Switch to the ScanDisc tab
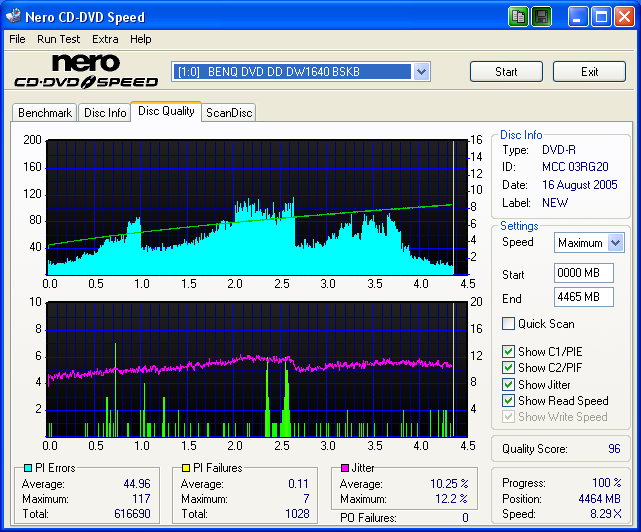Image resolution: width=641 pixels, height=532 pixels. tap(229, 113)
